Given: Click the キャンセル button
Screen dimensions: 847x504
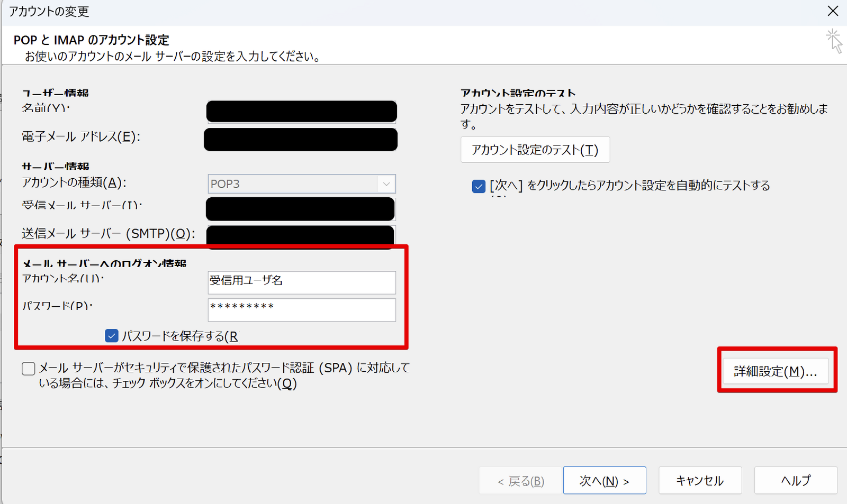Looking at the screenshot, I should (699, 480).
